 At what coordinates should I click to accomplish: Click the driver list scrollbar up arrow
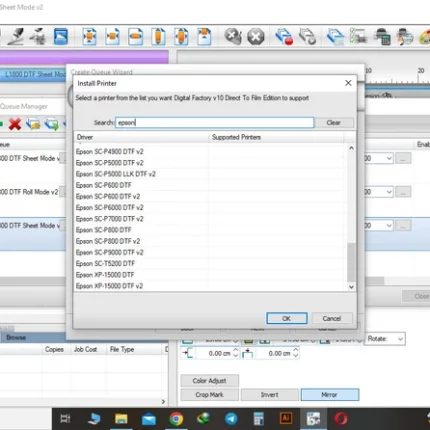click(351, 148)
